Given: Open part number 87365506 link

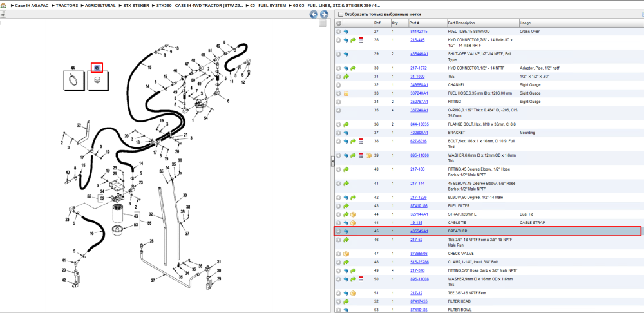Looking at the screenshot, I should 419,254.
